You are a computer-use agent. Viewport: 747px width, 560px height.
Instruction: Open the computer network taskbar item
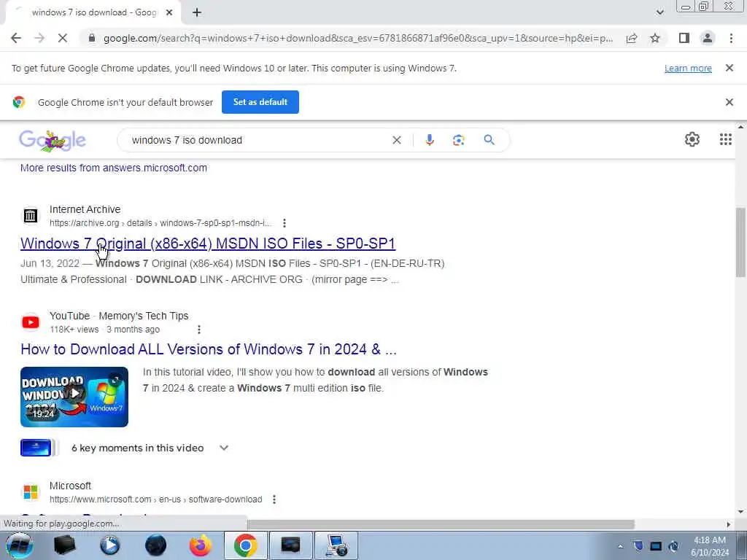coord(336,545)
